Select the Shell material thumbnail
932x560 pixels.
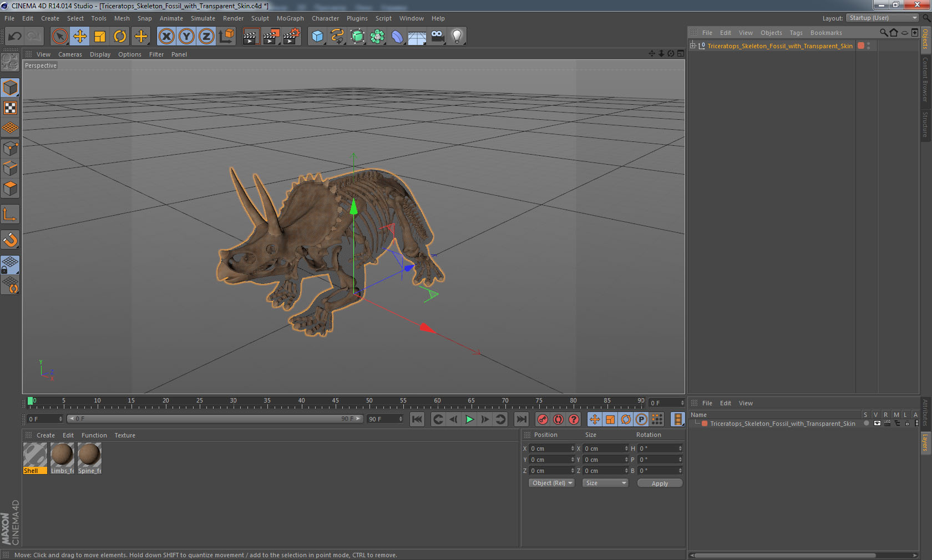point(35,458)
